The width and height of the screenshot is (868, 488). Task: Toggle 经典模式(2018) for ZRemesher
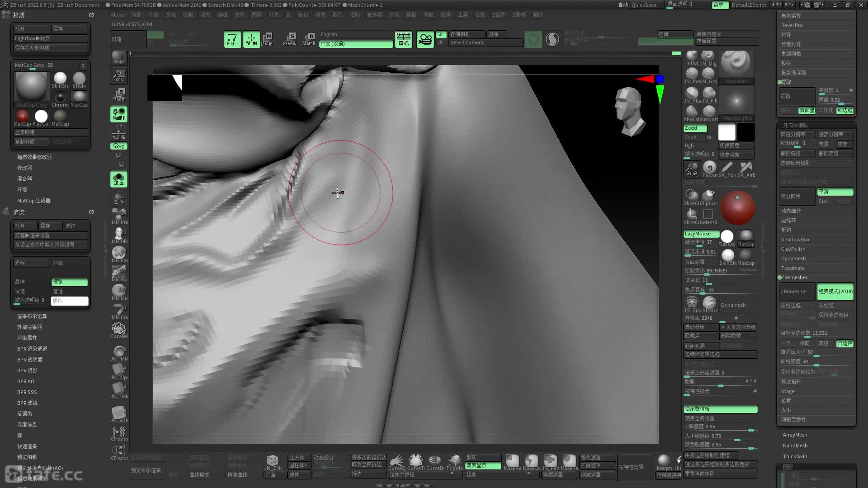click(x=835, y=291)
